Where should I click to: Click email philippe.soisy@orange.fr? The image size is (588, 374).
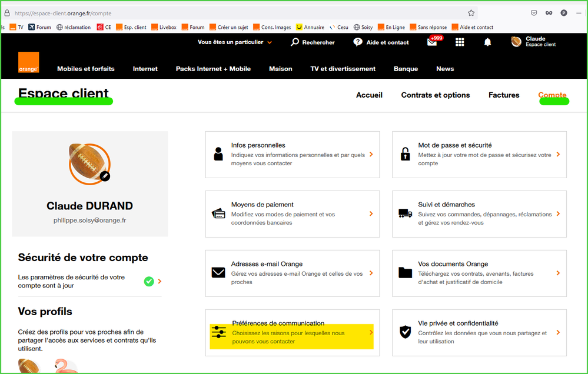pos(89,221)
